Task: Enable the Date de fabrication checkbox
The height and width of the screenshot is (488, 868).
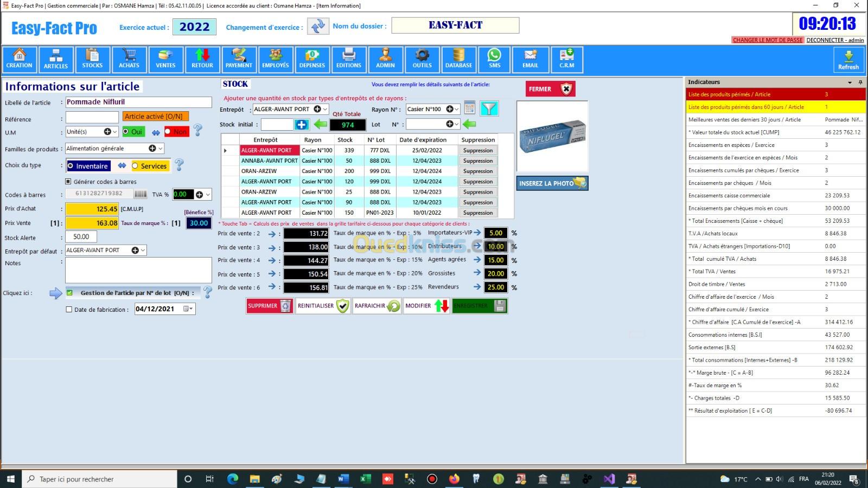Action: click(69, 310)
